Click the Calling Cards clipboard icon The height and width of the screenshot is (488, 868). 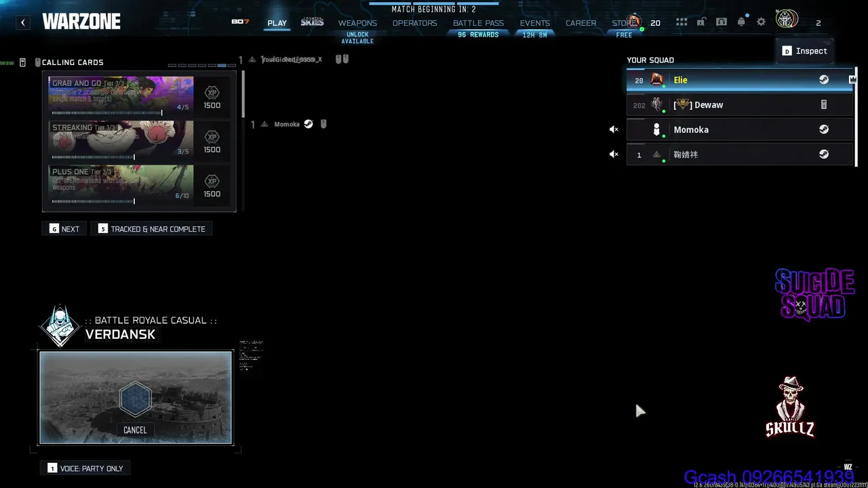coord(22,62)
